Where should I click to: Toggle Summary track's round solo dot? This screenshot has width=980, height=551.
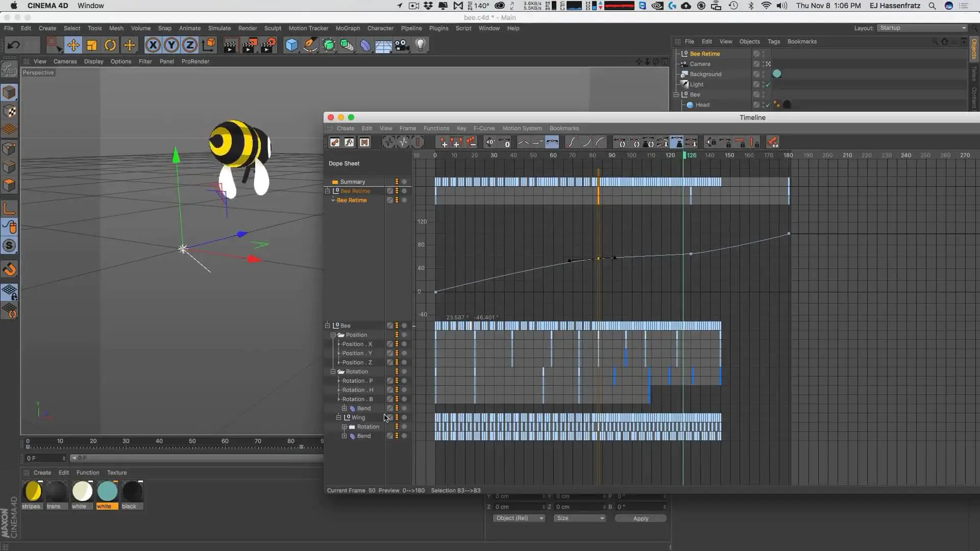[404, 182]
